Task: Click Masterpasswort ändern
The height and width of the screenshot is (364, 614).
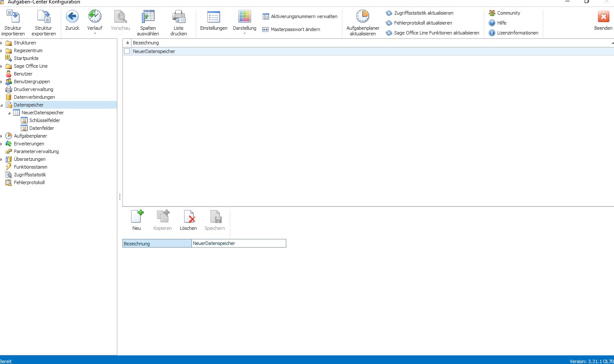Action: (x=291, y=29)
